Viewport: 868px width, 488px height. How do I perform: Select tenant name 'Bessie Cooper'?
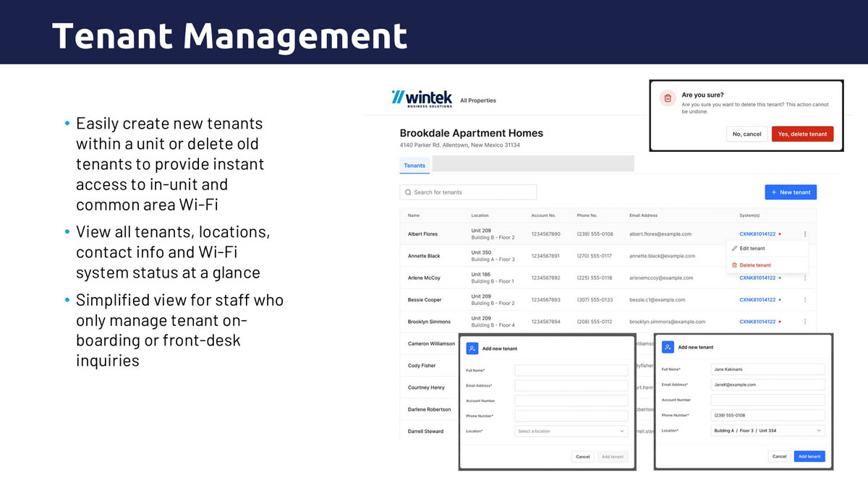425,300
